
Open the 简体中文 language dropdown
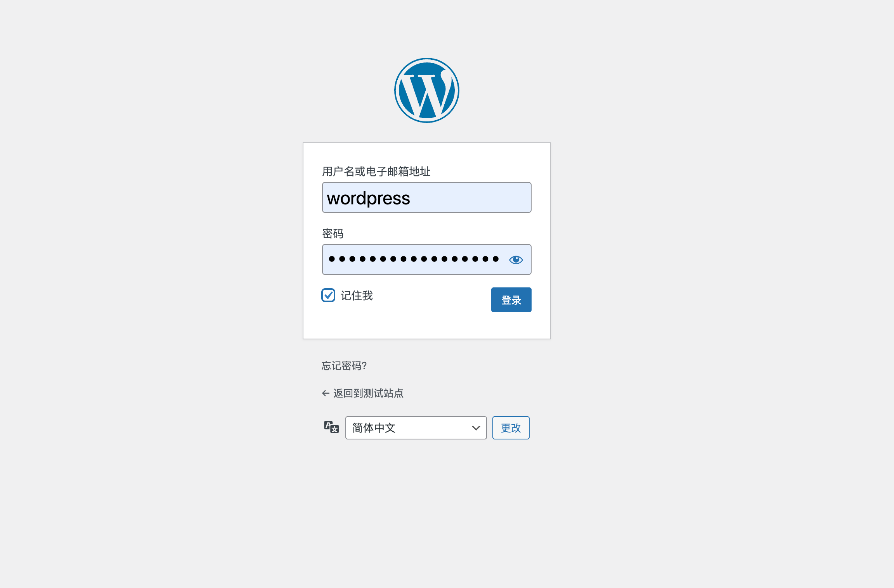pyautogui.click(x=416, y=428)
